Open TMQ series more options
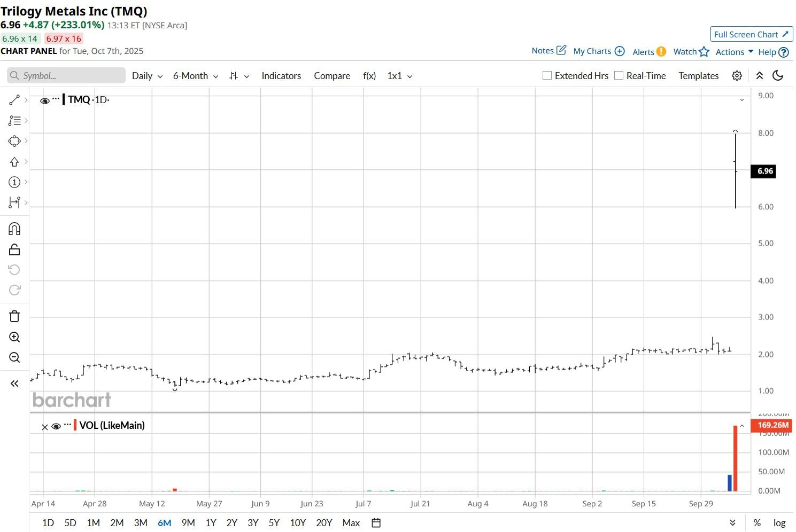796x532 pixels. [x=56, y=99]
